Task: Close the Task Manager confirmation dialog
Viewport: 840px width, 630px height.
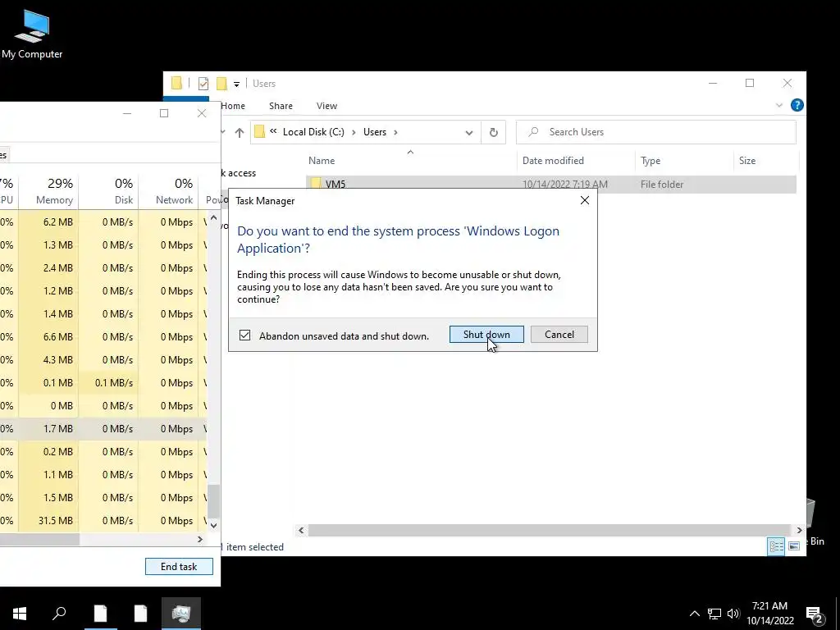Action: click(x=584, y=200)
